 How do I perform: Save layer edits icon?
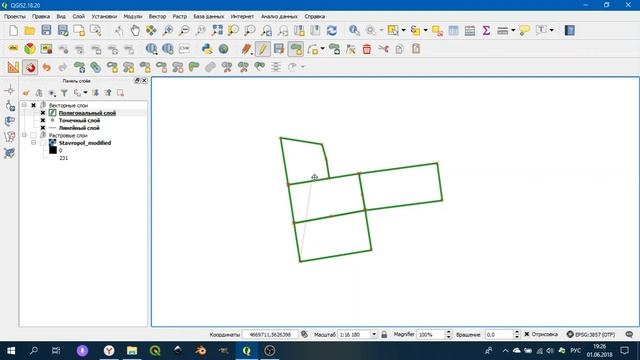[x=279, y=49]
